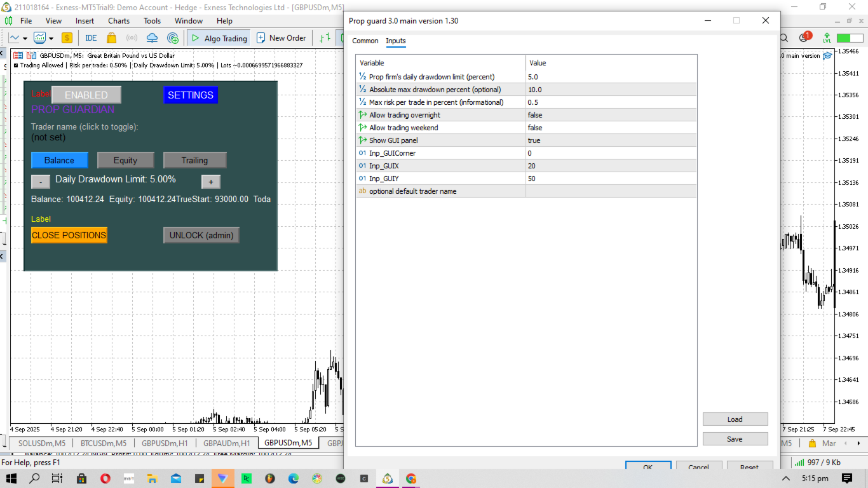Open the chart type line icon
The image size is (868, 488).
(14, 38)
